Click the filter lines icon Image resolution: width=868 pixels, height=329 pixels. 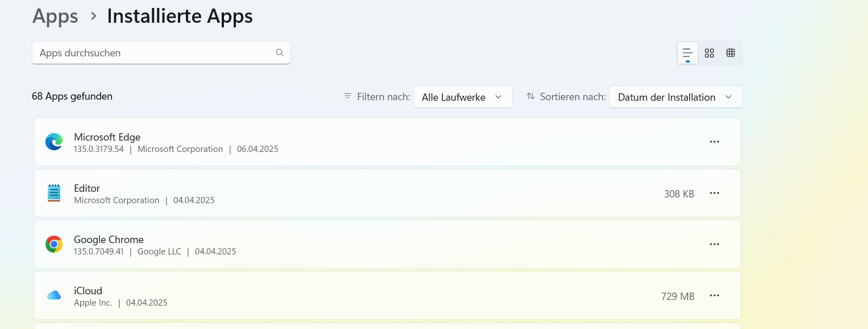pyautogui.click(x=347, y=96)
